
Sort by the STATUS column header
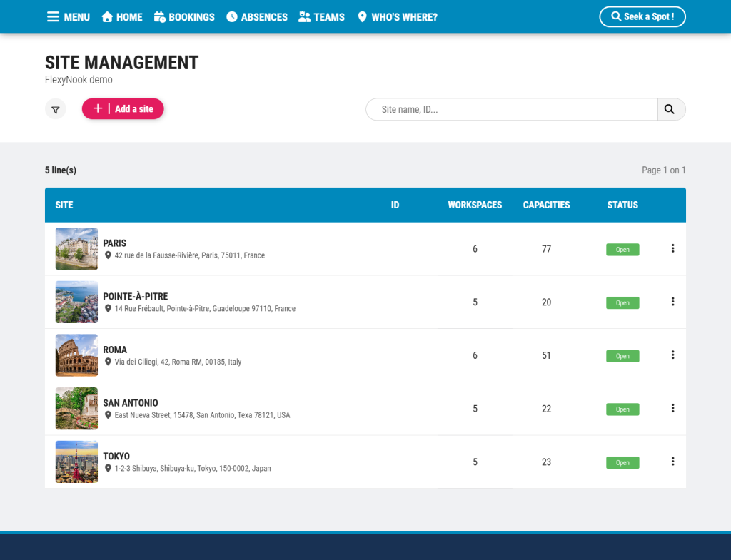click(622, 205)
